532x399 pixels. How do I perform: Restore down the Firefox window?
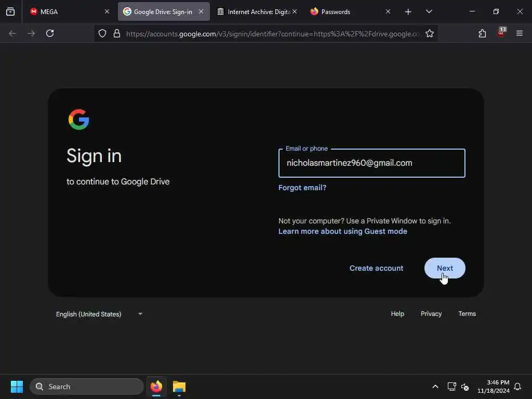click(496, 11)
